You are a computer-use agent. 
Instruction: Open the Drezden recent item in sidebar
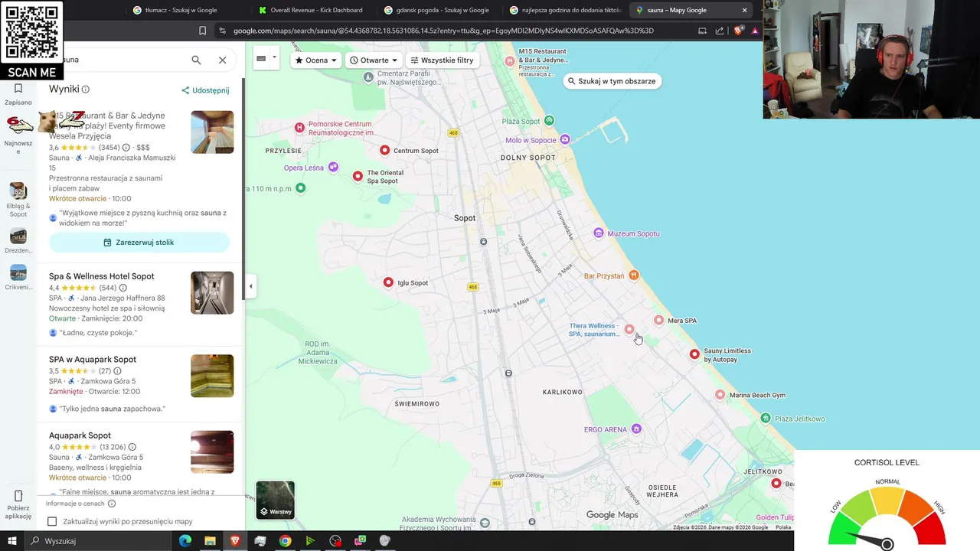[x=18, y=236]
